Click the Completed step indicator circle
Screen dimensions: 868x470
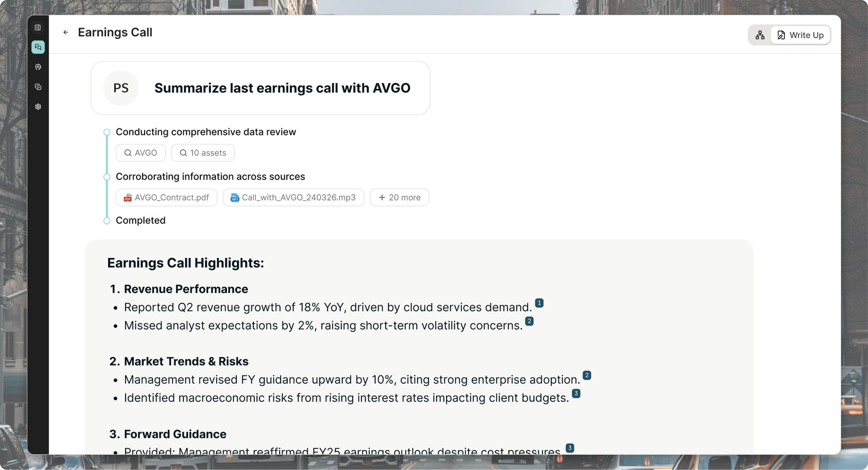coord(107,221)
